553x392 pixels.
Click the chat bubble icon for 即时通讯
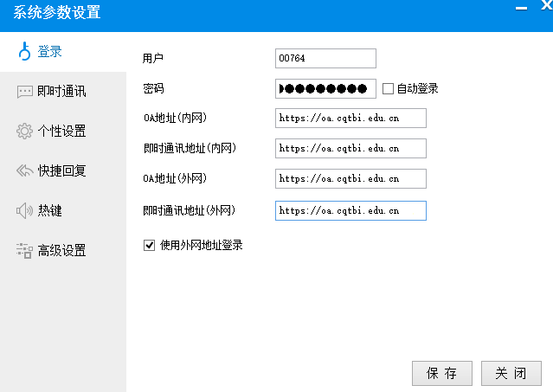[x=24, y=92]
